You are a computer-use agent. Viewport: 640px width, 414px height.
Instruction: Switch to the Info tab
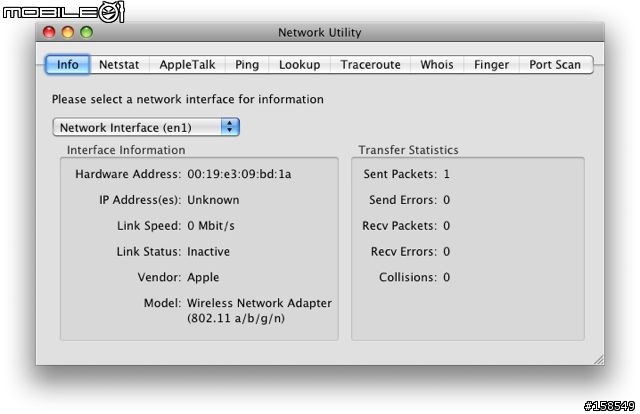[68, 65]
